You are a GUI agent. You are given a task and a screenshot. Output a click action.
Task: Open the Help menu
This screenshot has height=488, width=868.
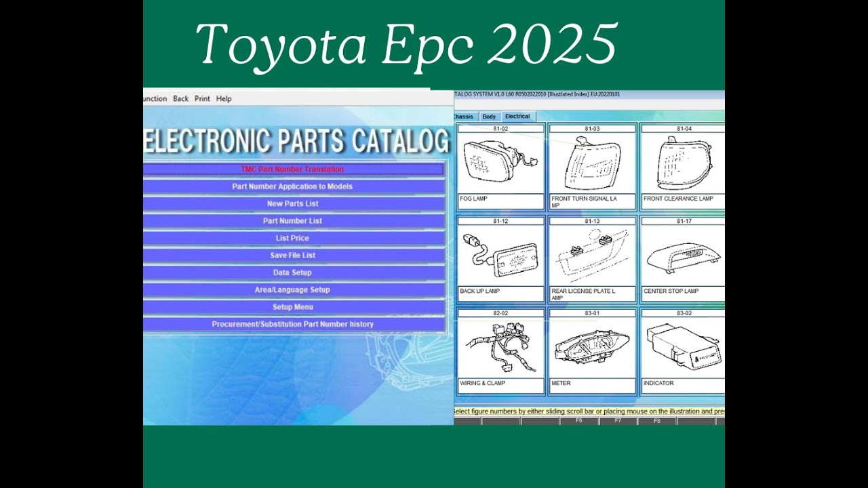point(224,98)
